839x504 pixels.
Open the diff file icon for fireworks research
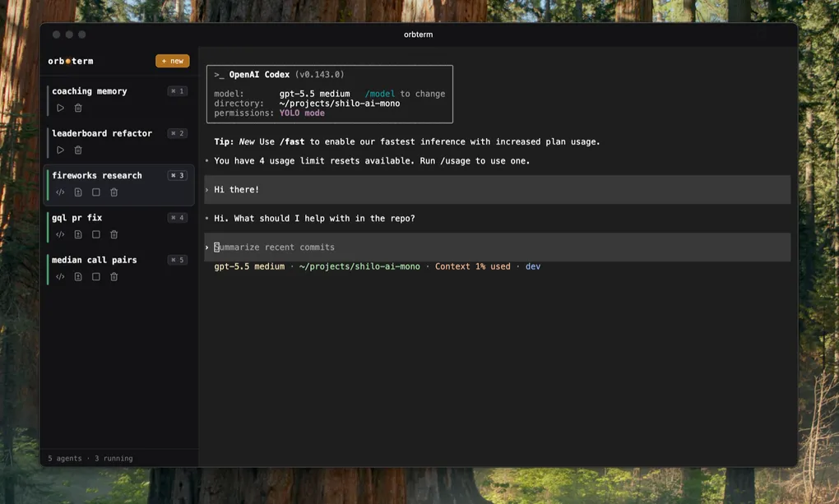pos(78,192)
